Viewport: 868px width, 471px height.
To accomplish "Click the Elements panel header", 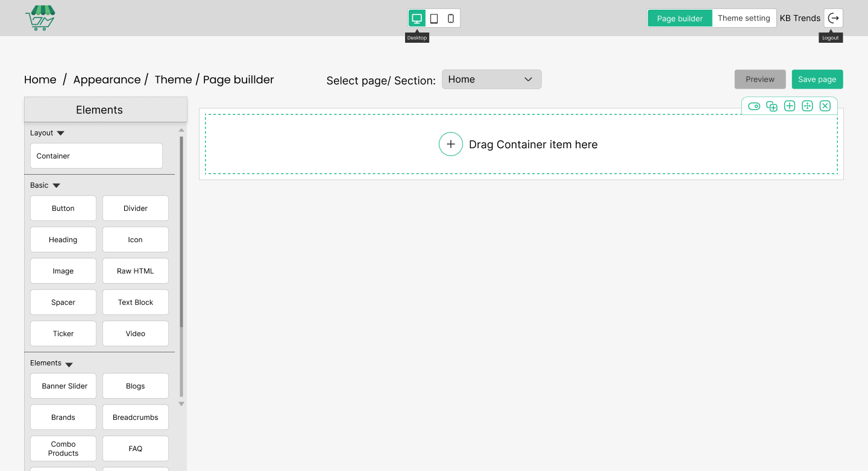I will pyautogui.click(x=105, y=110).
